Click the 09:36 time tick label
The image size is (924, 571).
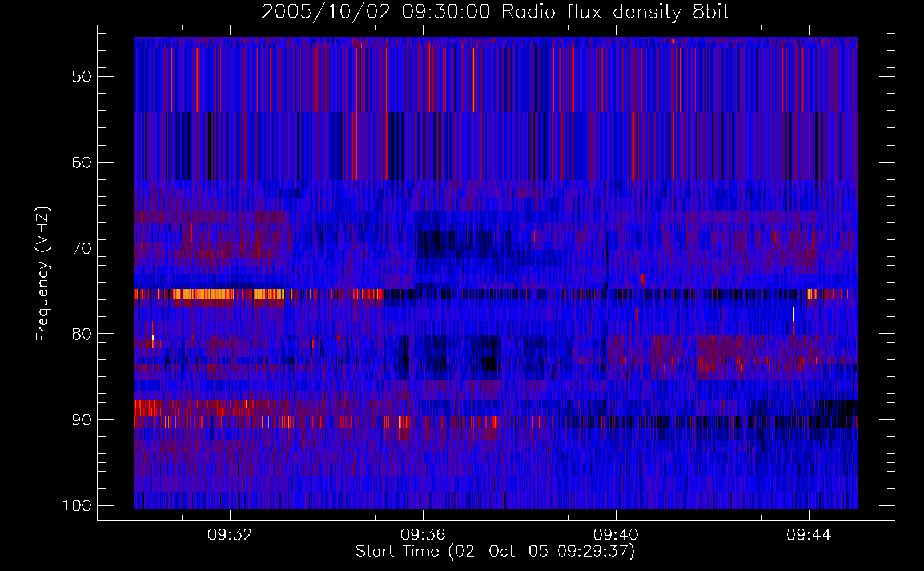tap(423, 535)
